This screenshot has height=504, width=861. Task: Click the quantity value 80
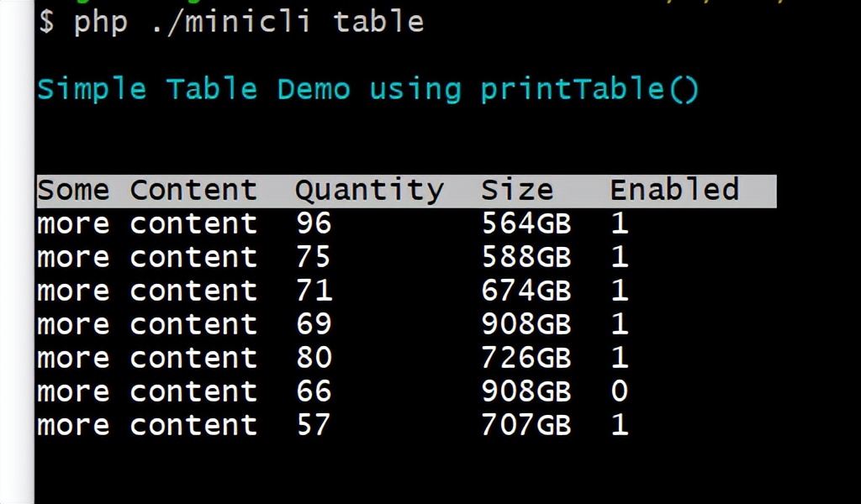pos(314,358)
